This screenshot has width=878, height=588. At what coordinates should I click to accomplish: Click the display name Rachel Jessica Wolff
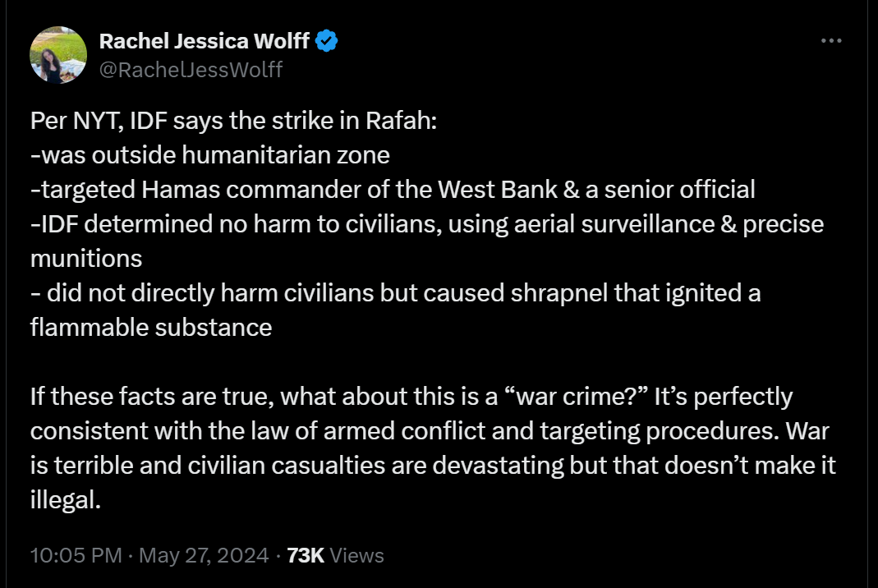(x=204, y=41)
